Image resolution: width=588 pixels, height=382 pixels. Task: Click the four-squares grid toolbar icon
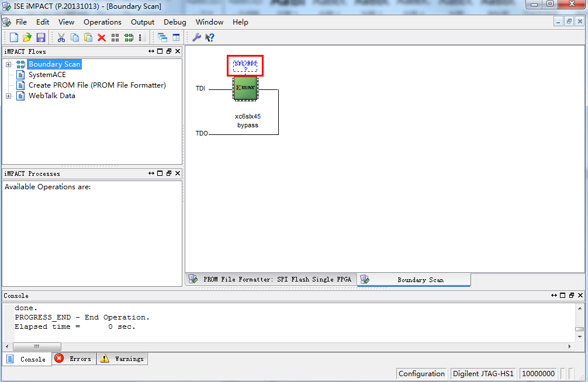point(115,37)
